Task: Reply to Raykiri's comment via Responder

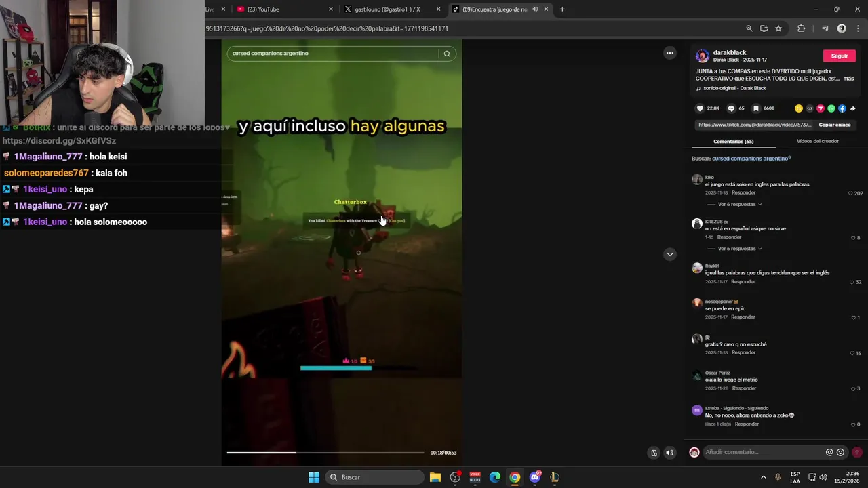Action: [x=743, y=282]
